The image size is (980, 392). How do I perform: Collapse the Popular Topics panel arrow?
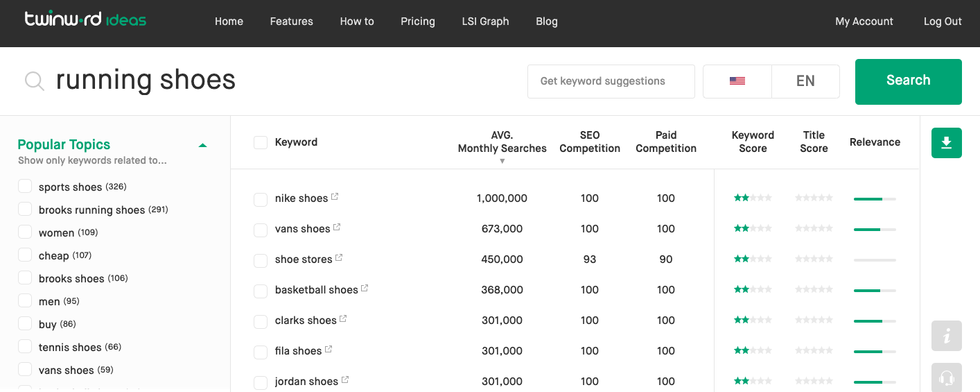202,145
